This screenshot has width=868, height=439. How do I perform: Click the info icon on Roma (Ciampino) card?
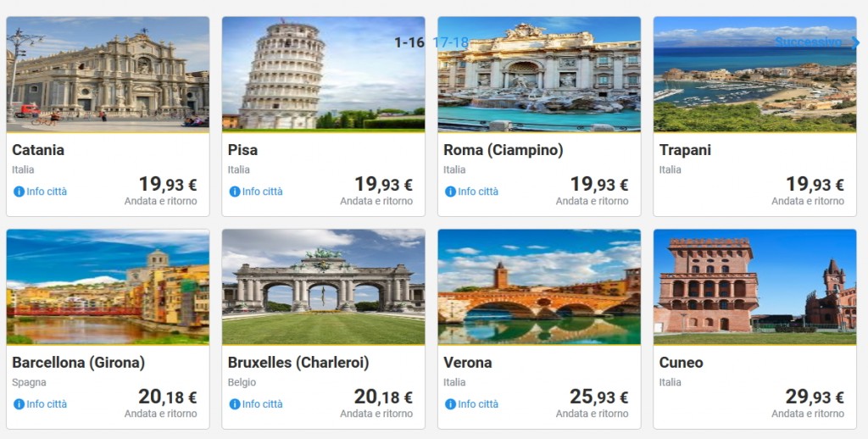(x=450, y=192)
